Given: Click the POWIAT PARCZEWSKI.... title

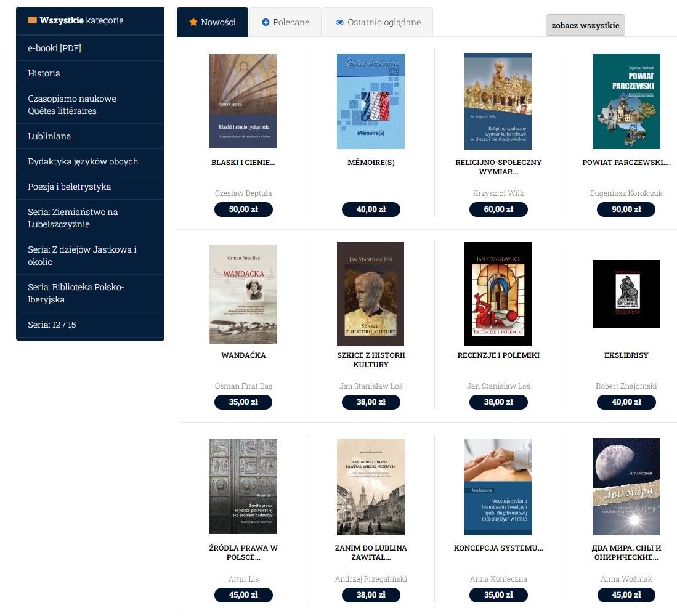Looking at the screenshot, I should point(626,163).
